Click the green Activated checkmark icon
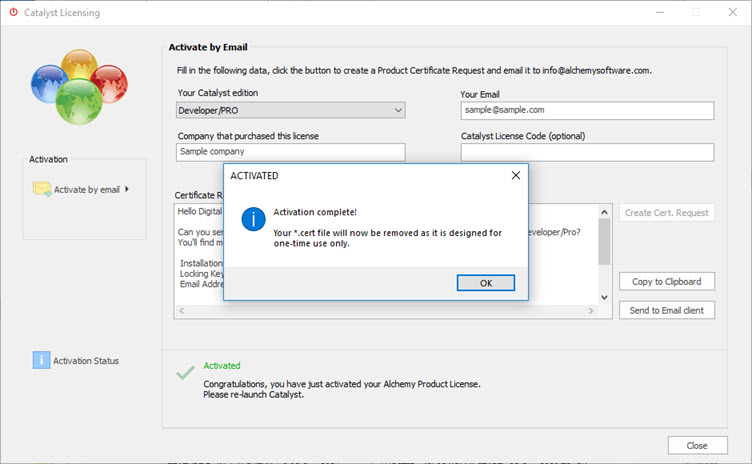This screenshot has width=752, height=464. click(x=185, y=372)
